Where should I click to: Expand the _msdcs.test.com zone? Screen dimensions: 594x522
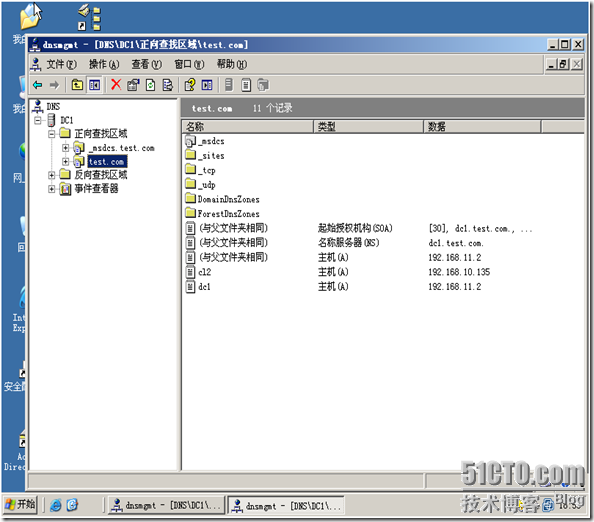coord(66,148)
